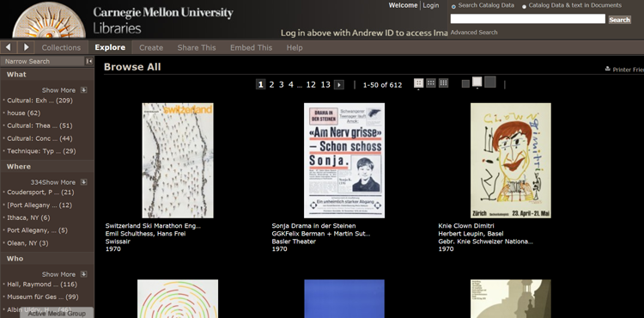Viewport: 644px width, 318px height.
Task: Select Catalog Data & text in Documents
Action: (524, 7)
